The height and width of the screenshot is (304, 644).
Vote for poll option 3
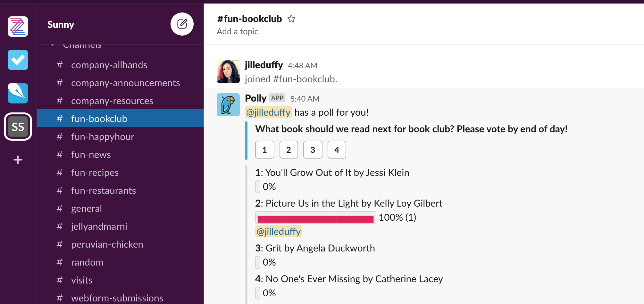click(x=313, y=150)
